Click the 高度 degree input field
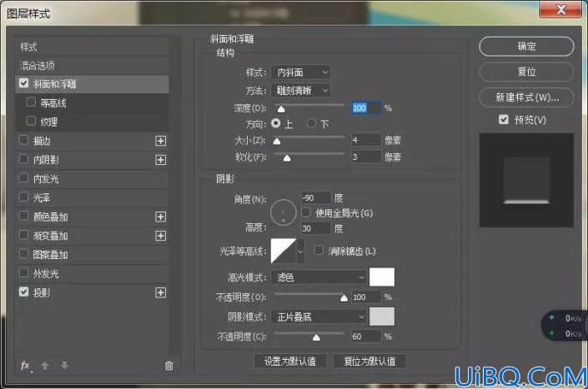Screen dimensions: 588x389 coord(316,228)
